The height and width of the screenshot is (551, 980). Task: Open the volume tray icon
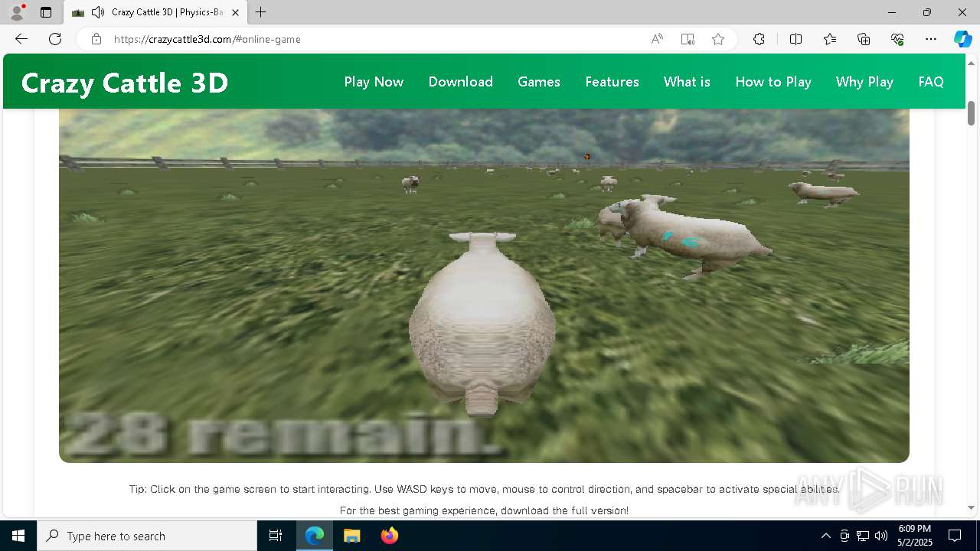tap(881, 536)
